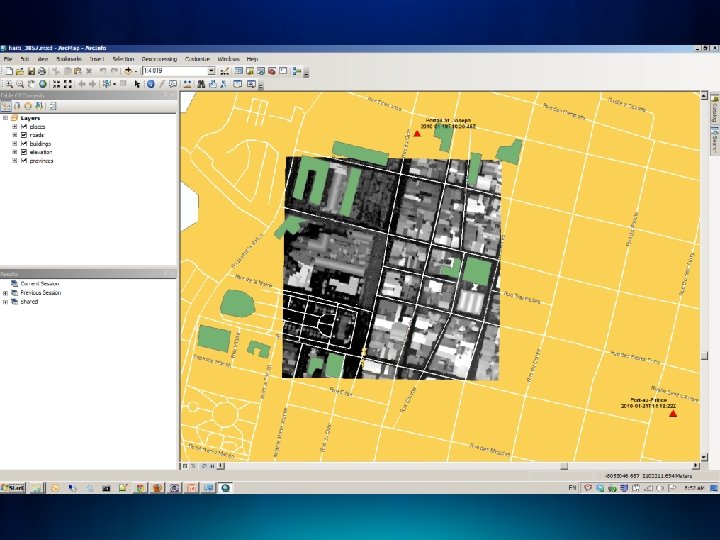Image resolution: width=720 pixels, height=540 pixels.
Task: Click the HTML Popup tool
Action: [x=173, y=84]
